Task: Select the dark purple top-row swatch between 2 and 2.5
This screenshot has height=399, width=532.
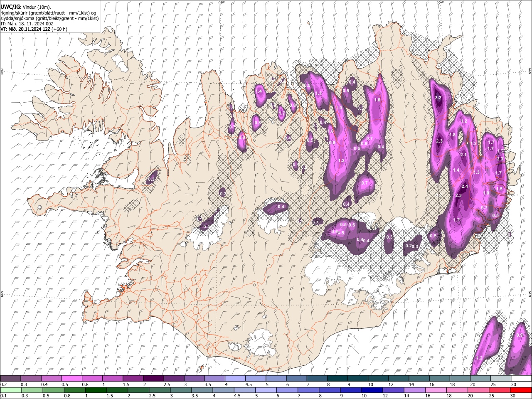Action: [153, 378]
